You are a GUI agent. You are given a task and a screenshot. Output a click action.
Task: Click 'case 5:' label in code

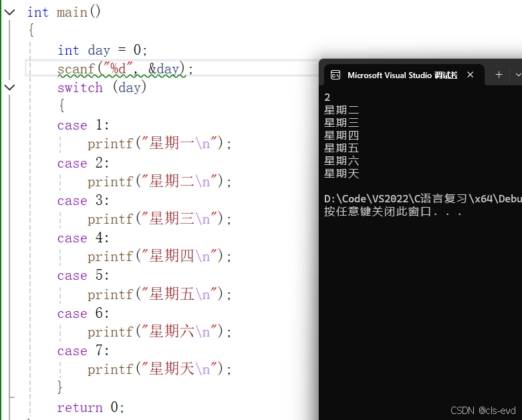click(x=83, y=276)
